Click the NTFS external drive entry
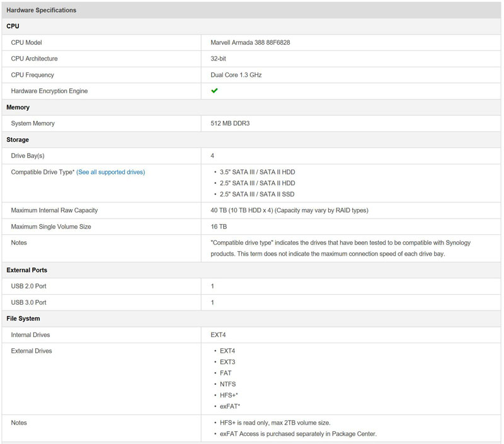Screen dimensions: 504x444 click(x=227, y=384)
